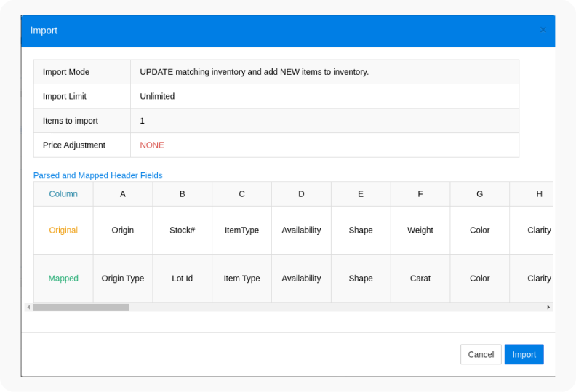
Task: Select column A header
Action: (123, 194)
